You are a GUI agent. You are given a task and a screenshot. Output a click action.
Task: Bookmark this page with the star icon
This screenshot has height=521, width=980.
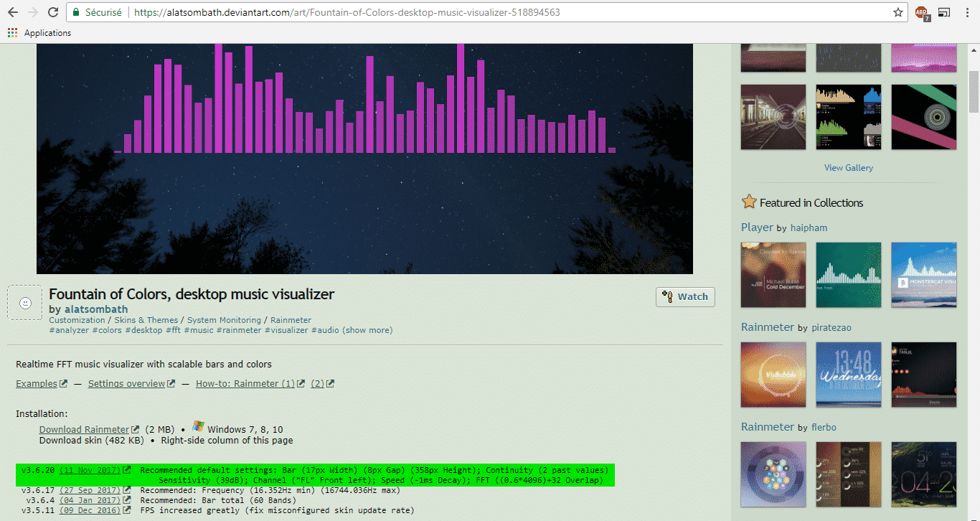pyautogui.click(x=897, y=12)
